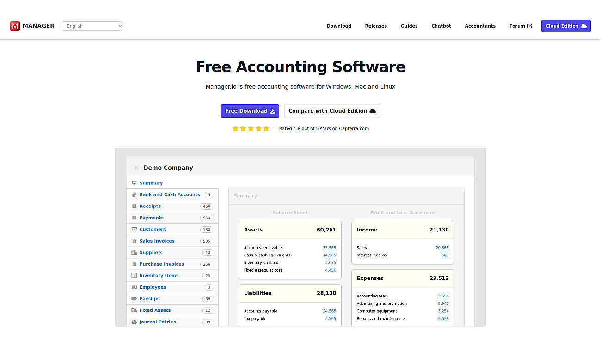Click the 954 count badge on Payments

[207, 218]
